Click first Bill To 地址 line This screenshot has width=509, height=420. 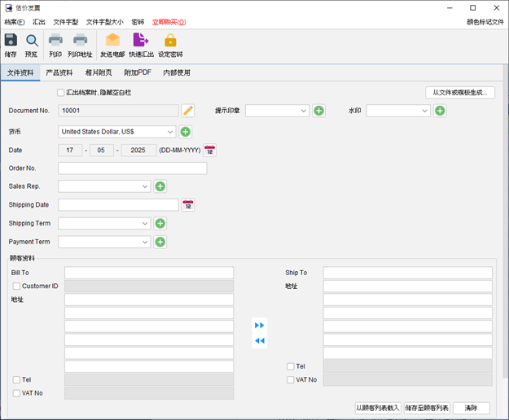click(x=149, y=300)
